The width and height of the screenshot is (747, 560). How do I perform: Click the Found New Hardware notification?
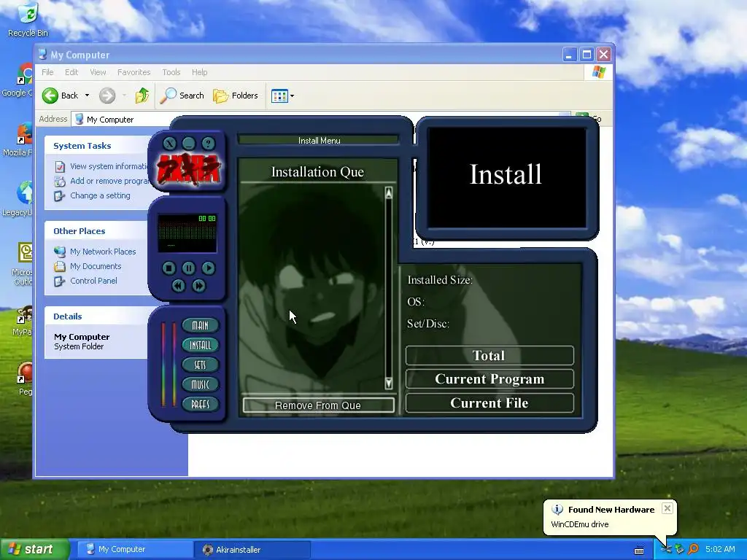pyautogui.click(x=610, y=517)
